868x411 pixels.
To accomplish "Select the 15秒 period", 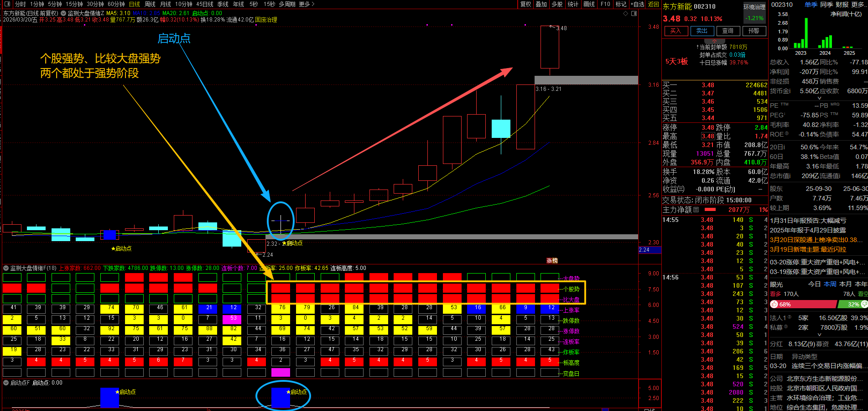I will click(x=269, y=4).
